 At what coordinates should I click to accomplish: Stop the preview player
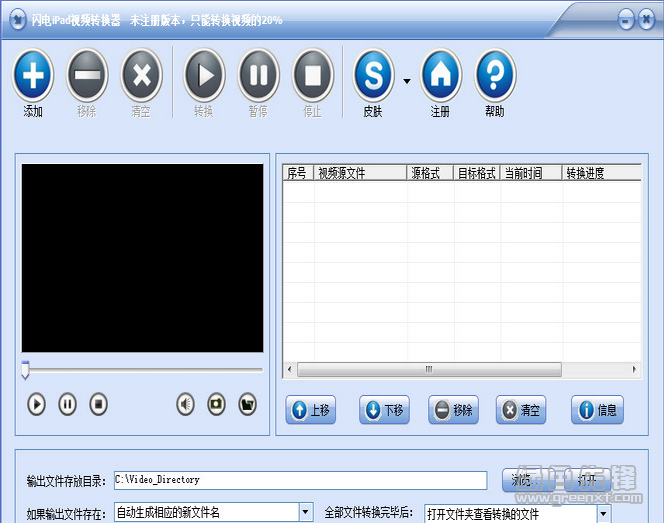[x=98, y=404]
